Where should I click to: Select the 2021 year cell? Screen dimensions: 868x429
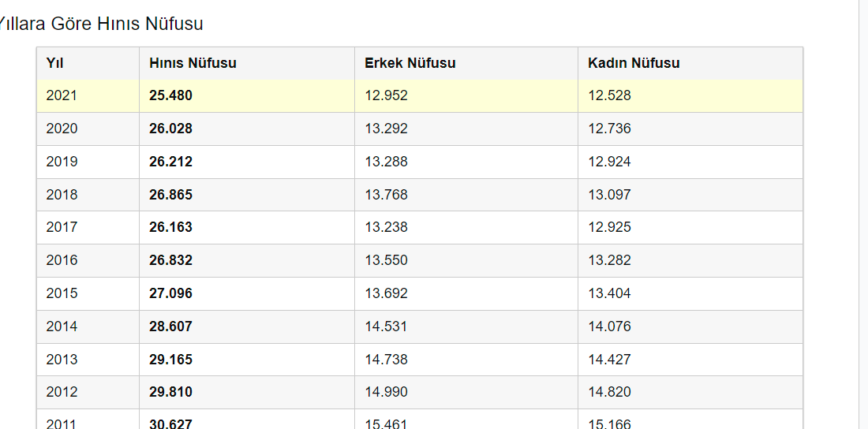tap(62, 96)
